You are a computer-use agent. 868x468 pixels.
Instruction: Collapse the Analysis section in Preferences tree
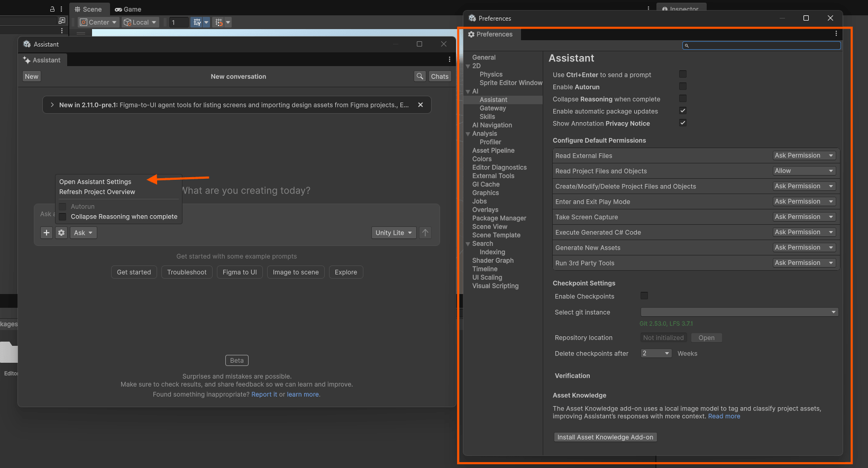click(x=468, y=134)
